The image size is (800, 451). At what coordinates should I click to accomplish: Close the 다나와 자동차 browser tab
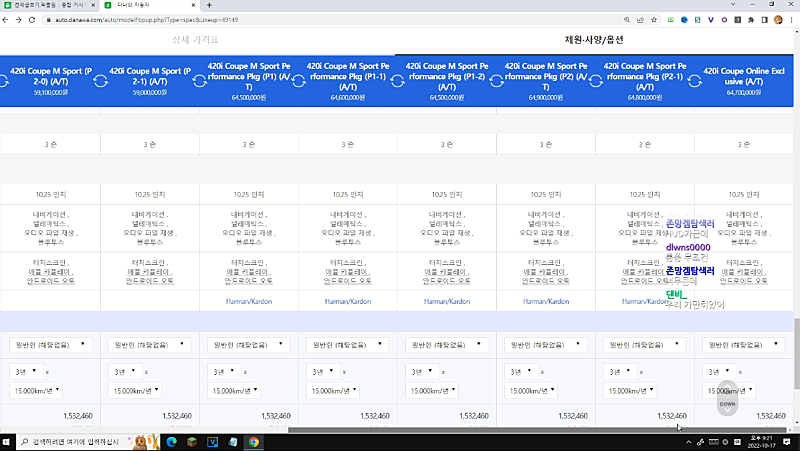(x=193, y=5)
